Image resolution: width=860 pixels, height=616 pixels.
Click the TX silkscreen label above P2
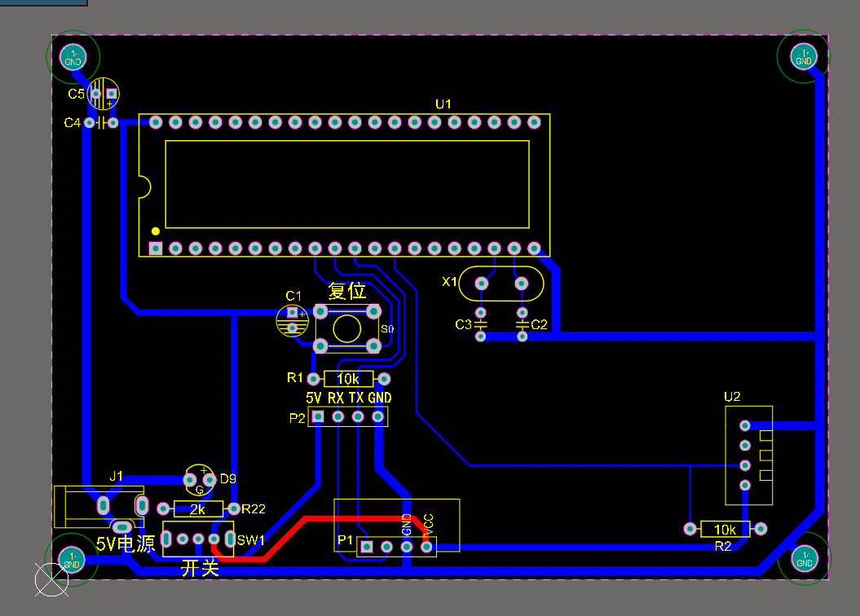(x=356, y=398)
